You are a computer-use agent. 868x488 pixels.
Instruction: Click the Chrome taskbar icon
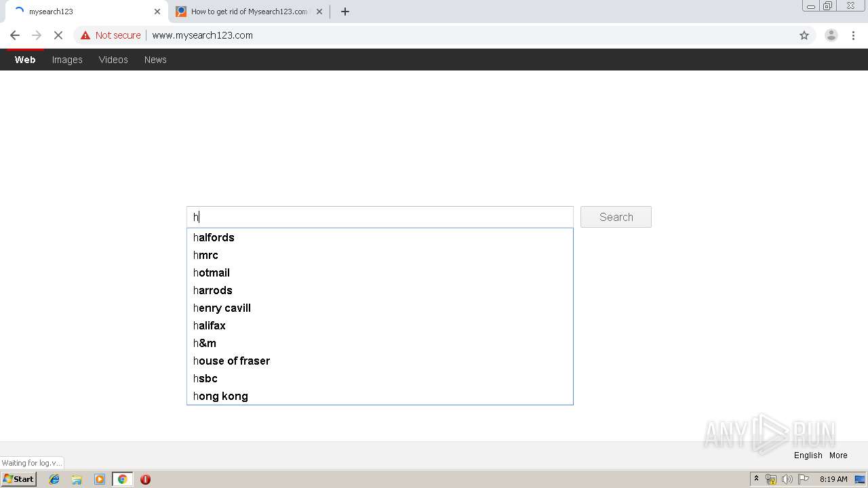[x=122, y=479]
